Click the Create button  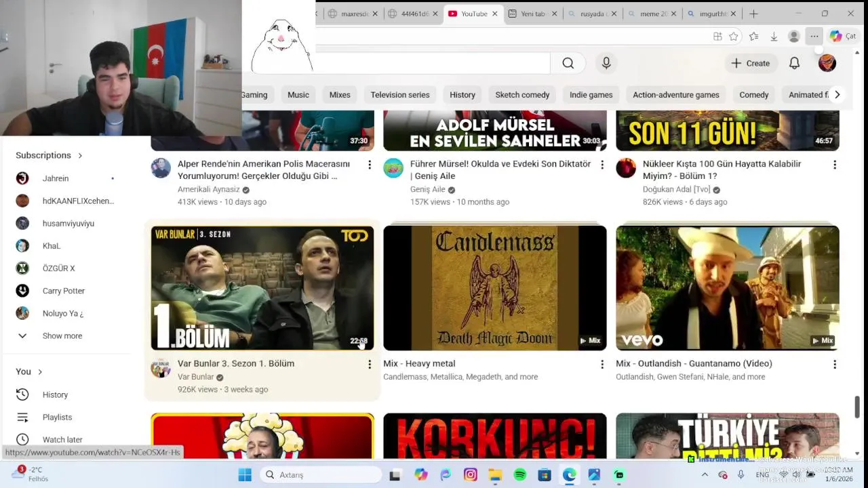click(x=750, y=63)
